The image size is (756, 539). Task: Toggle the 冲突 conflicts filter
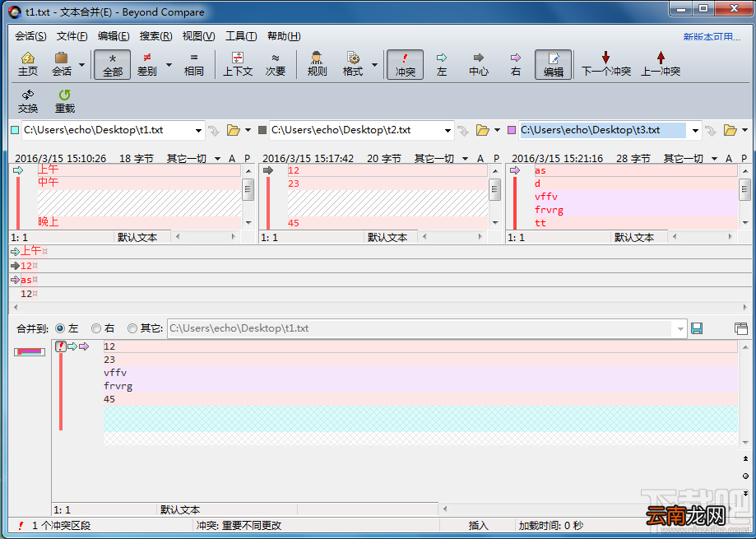tap(405, 64)
